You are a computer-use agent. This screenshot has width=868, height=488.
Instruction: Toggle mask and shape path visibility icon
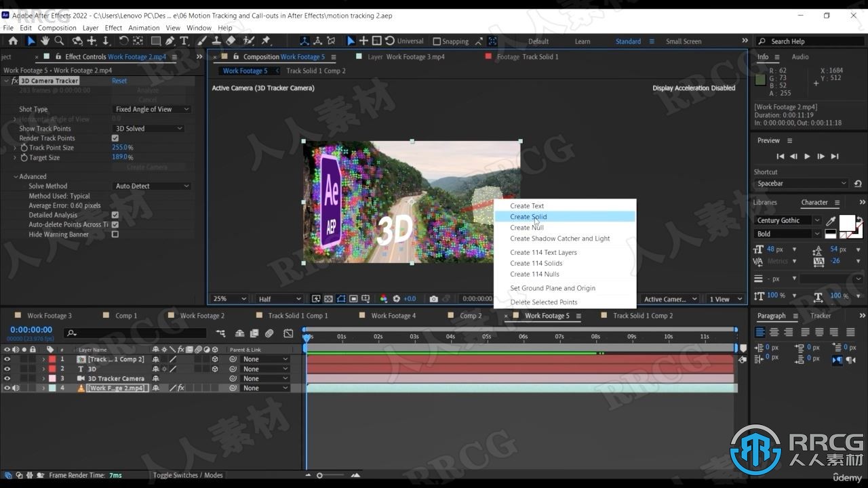[x=341, y=299]
